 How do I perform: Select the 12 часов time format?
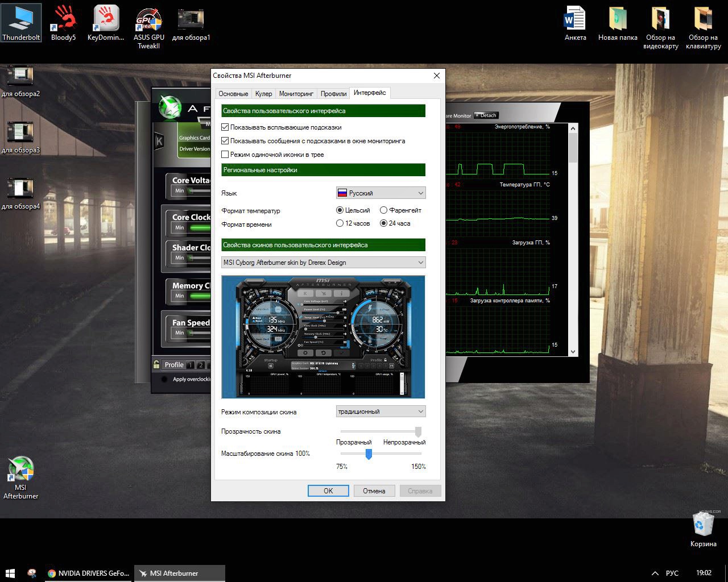click(x=340, y=223)
